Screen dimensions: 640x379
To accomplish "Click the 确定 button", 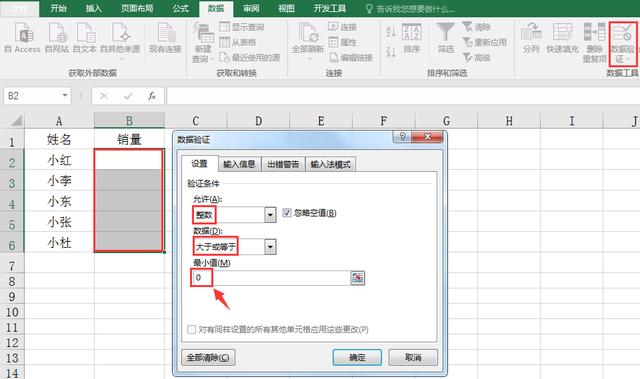I will coord(357,357).
